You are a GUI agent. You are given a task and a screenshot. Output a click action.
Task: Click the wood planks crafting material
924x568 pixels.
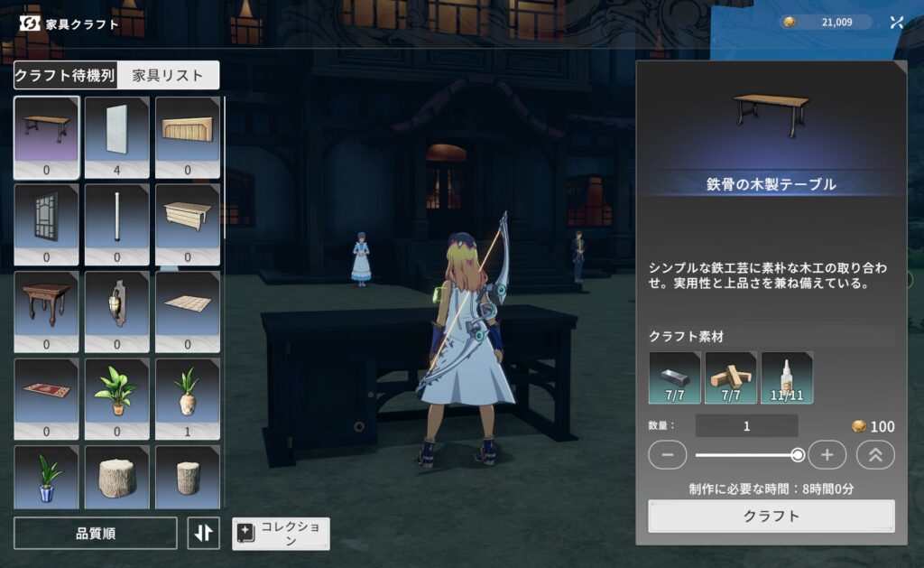point(731,377)
